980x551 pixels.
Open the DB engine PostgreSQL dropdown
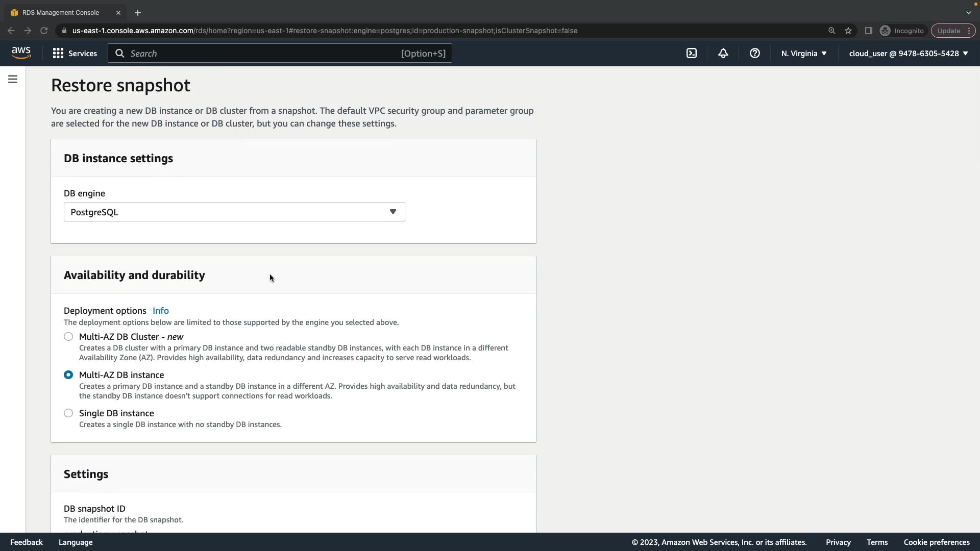click(234, 212)
